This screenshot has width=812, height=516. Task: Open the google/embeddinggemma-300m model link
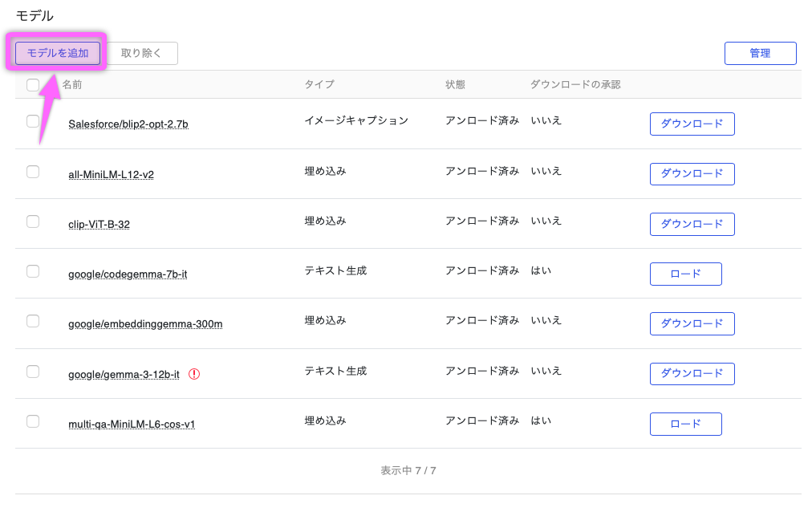pos(145,323)
